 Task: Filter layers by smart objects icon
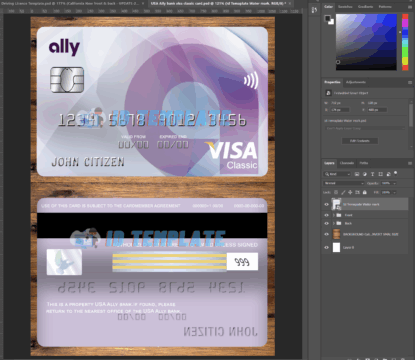388,174
